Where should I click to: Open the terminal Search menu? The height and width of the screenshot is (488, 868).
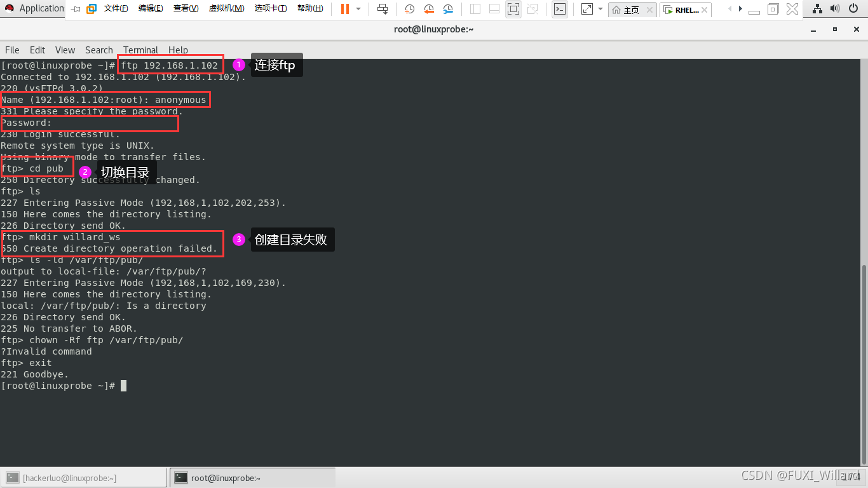pyautogui.click(x=99, y=50)
